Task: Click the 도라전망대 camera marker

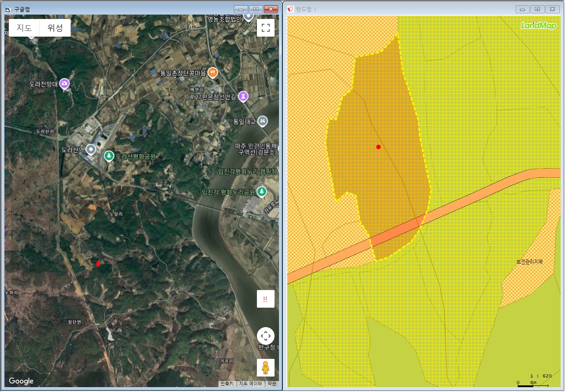Action: tap(64, 83)
